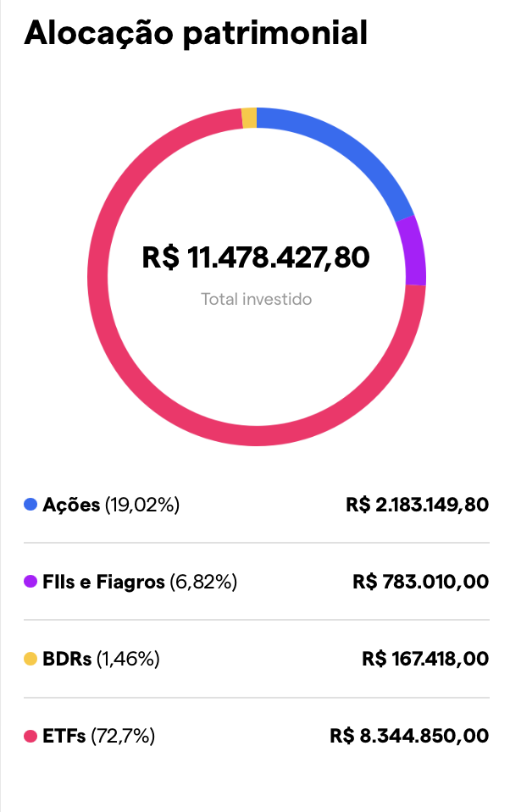Screen dimensions: 510x812
Task: Click the Total investido caption
Action: point(257,300)
